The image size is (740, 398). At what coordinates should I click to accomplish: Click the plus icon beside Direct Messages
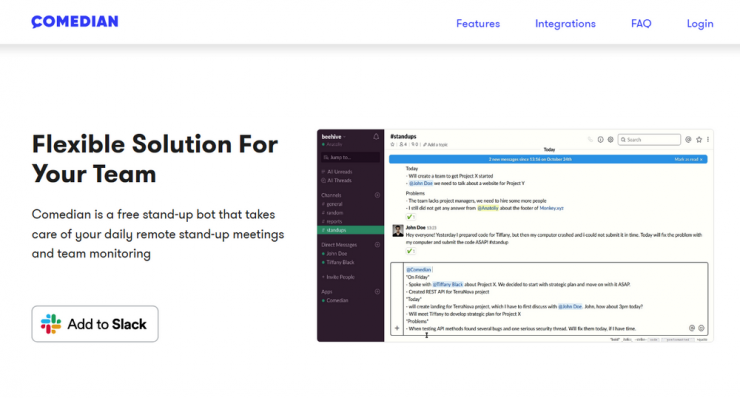tap(377, 245)
